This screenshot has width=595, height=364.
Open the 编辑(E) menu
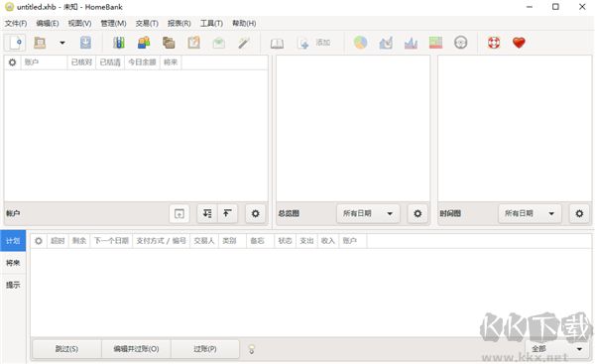tap(48, 23)
